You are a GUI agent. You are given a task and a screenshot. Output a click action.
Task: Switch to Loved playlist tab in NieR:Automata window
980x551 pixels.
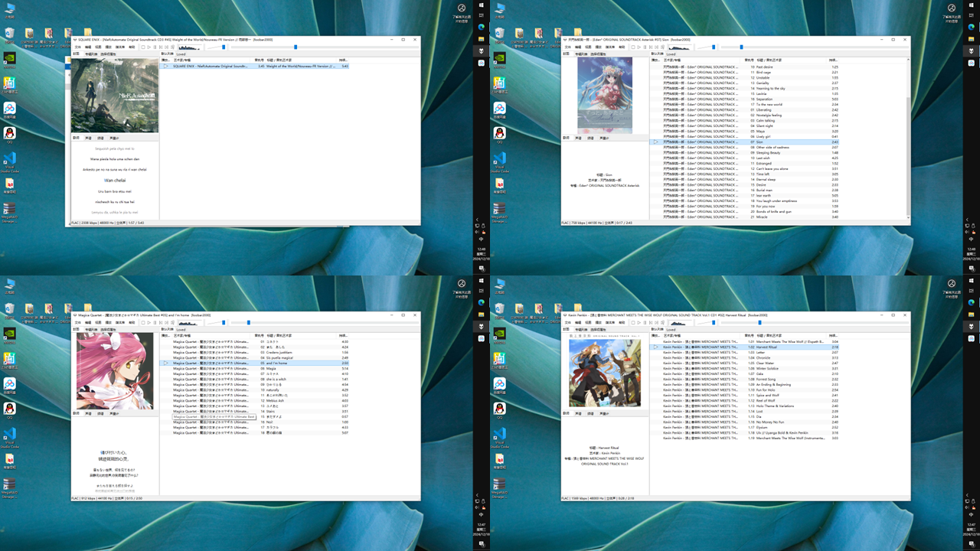(x=181, y=54)
